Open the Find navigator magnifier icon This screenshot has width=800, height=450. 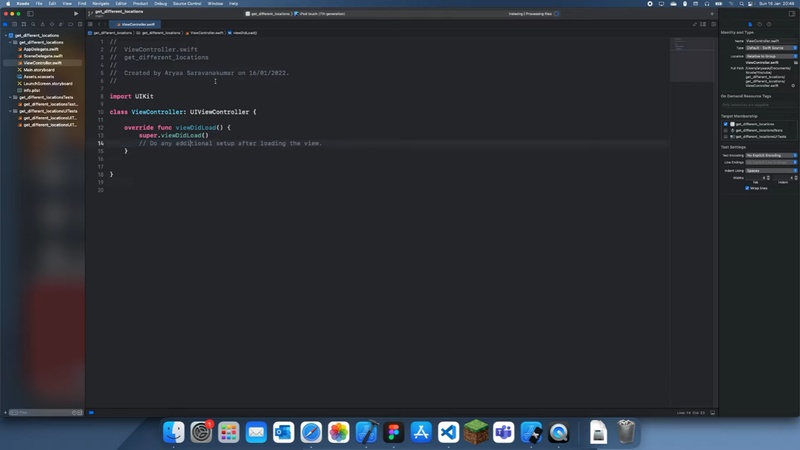[33, 24]
